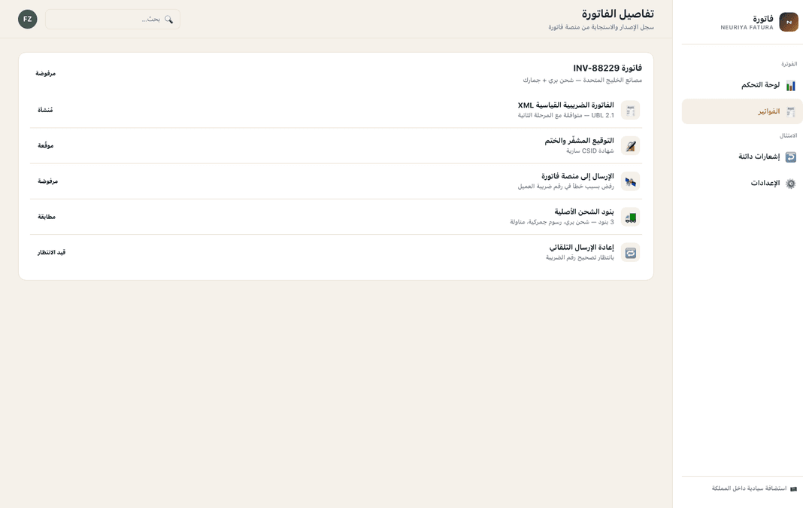This screenshot has height=508, width=812.
Task: Click the الفواتير invoices icon in sidebar
Action: (x=791, y=112)
